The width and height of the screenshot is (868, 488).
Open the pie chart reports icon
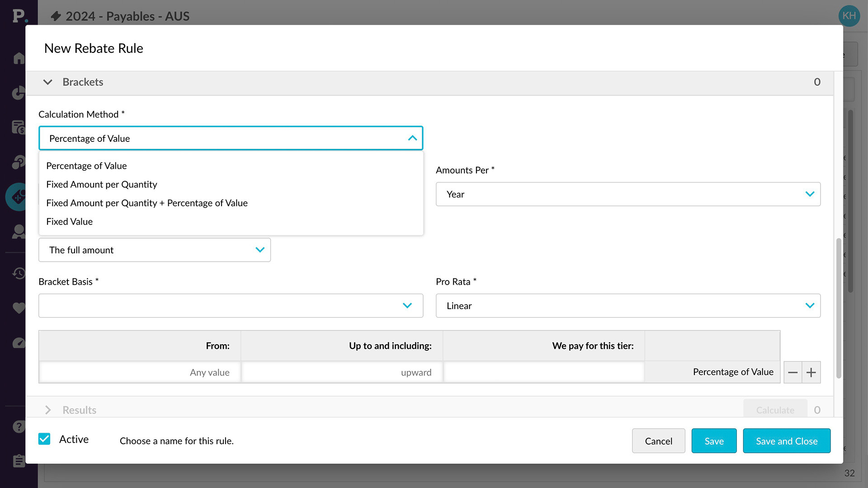click(x=19, y=93)
